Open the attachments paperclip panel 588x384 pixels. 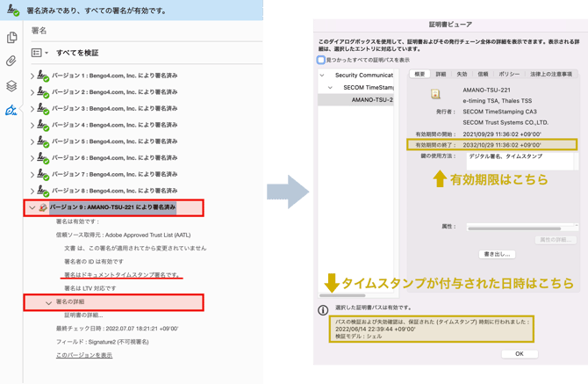pos(11,61)
